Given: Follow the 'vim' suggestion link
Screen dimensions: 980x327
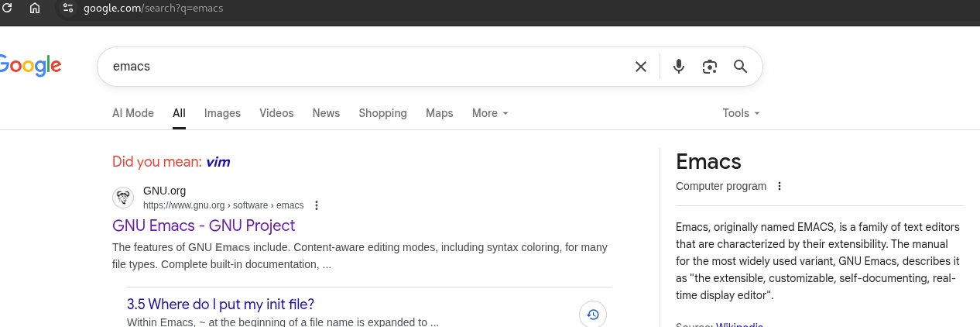Looking at the screenshot, I should pos(218,162).
